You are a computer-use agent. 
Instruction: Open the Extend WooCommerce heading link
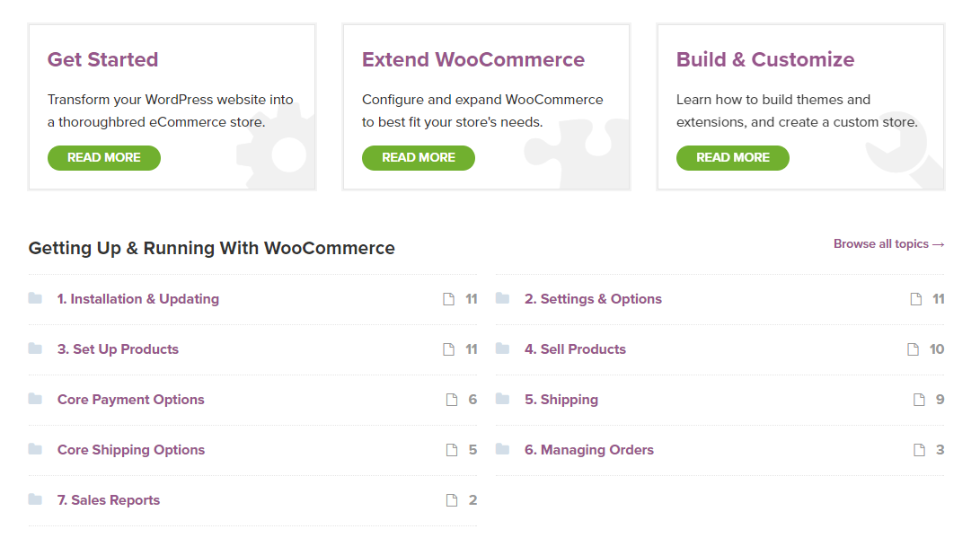(473, 59)
